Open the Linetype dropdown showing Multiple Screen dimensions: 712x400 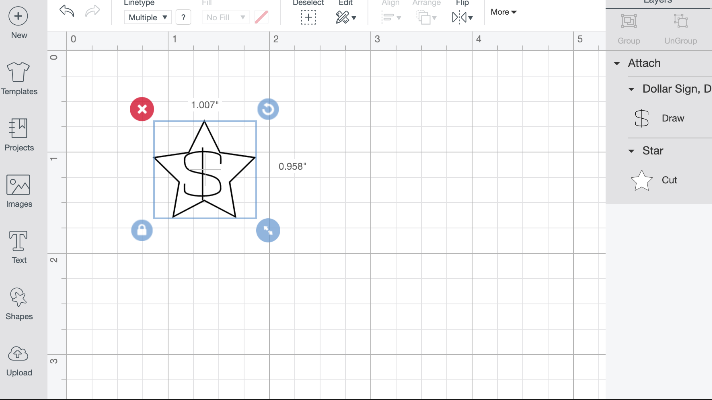click(x=147, y=17)
